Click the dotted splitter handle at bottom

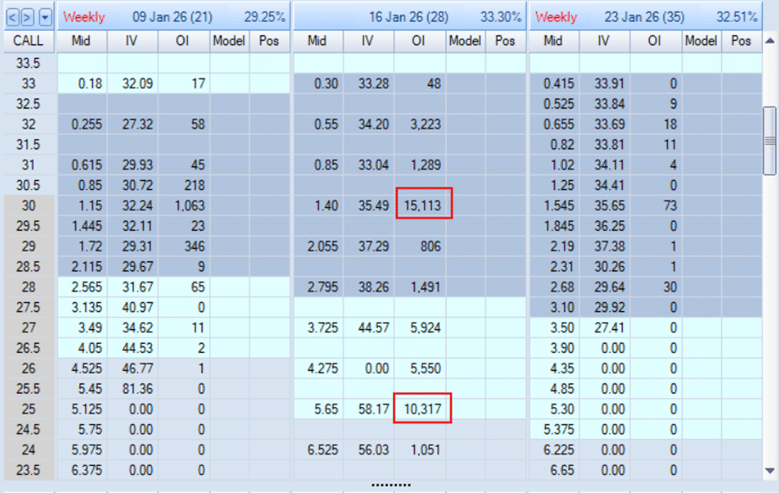click(390, 485)
